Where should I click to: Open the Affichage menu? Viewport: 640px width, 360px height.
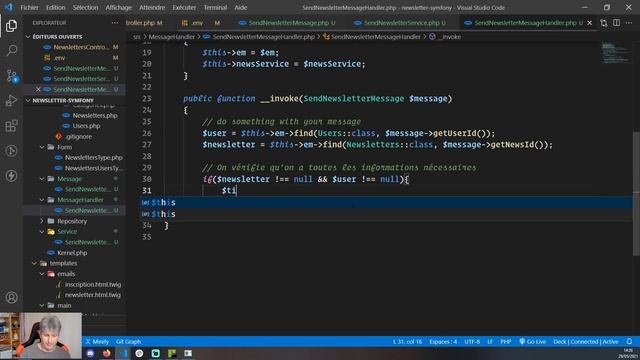tap(118, 7)
